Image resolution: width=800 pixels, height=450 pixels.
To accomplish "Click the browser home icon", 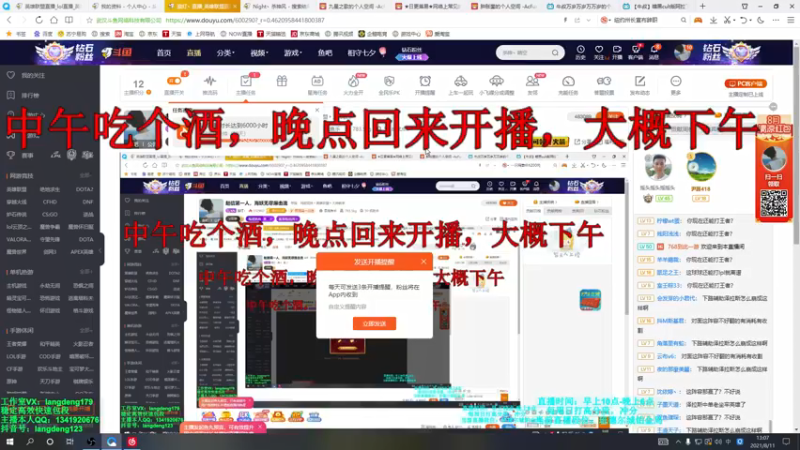I will [x=54, y=20].
